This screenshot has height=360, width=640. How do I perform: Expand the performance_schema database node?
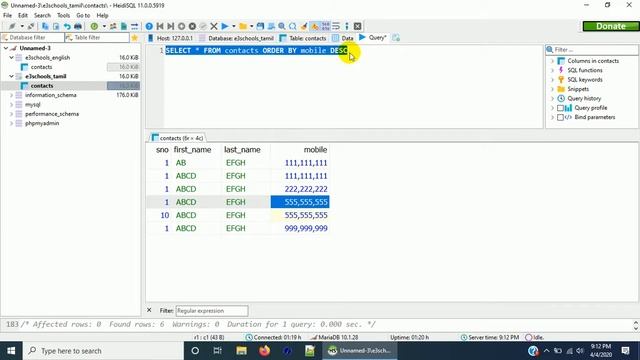[x=12, y=114]
